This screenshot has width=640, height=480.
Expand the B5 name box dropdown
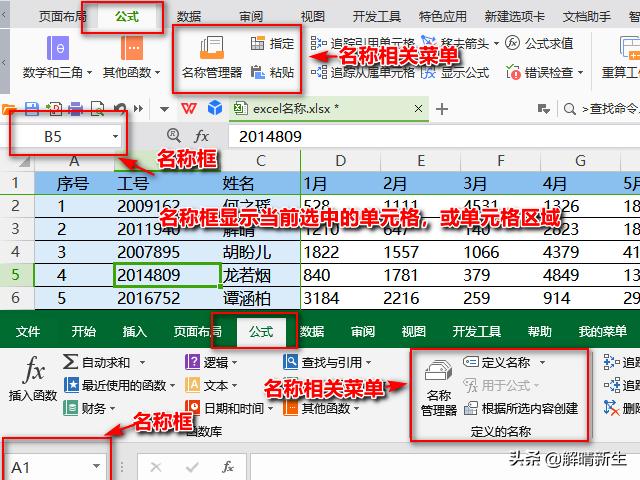116,136
